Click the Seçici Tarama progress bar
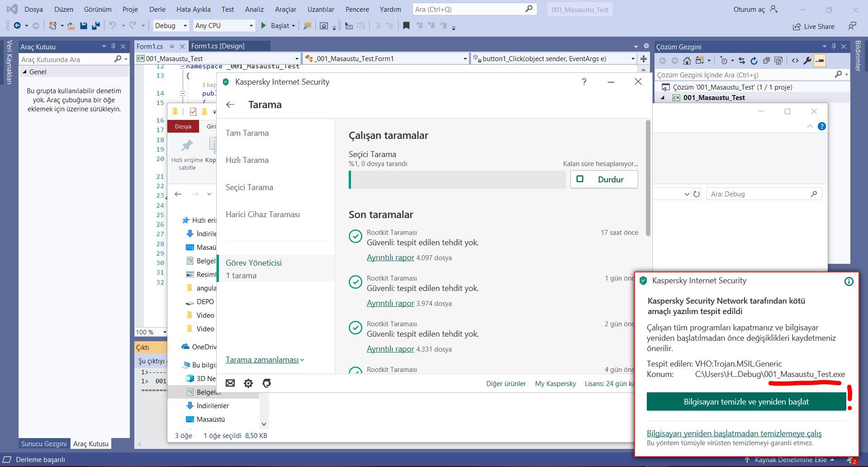This screenshot has width=868, height=467. click(x=457, y=180)
